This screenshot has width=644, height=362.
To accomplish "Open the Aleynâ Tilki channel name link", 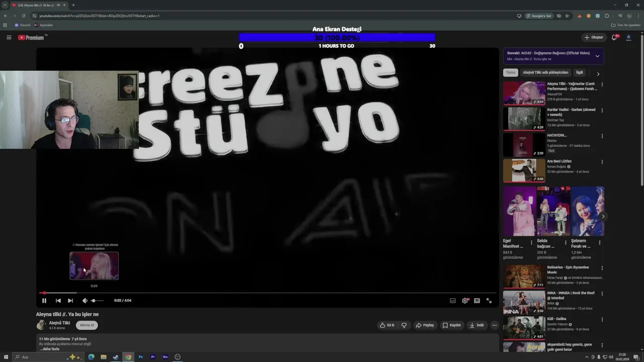I will (x=59, y=323).
